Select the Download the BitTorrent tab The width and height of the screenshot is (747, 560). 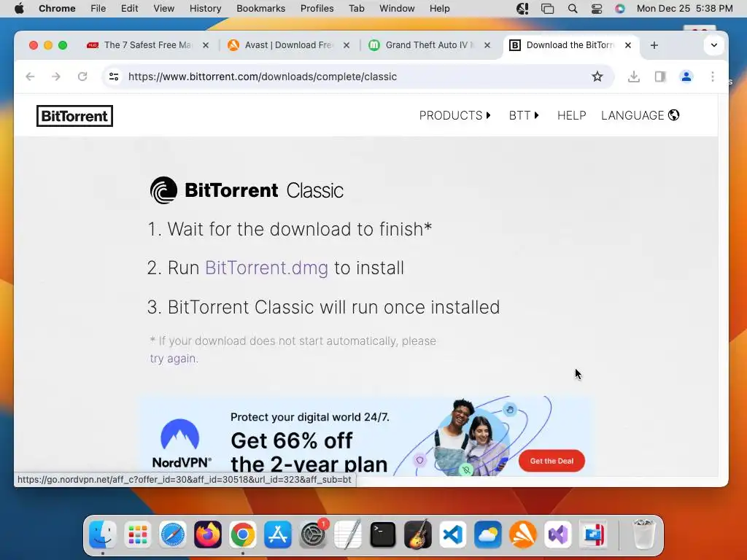pos(570,45)
